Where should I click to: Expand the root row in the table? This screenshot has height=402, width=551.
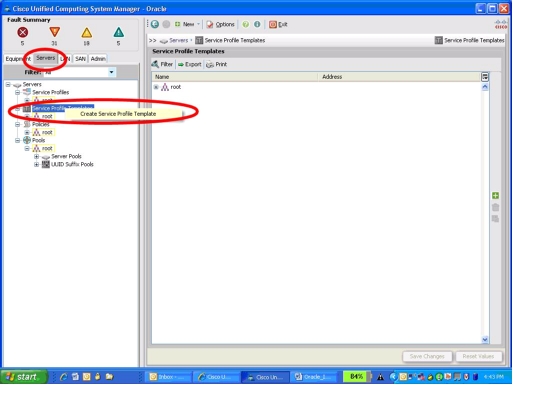[156, 87]
